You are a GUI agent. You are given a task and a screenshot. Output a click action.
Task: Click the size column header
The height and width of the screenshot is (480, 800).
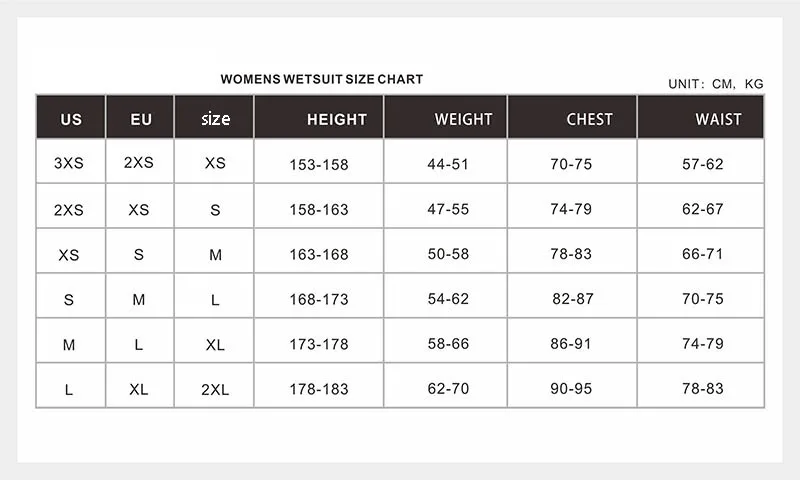(x=214, y=117)
